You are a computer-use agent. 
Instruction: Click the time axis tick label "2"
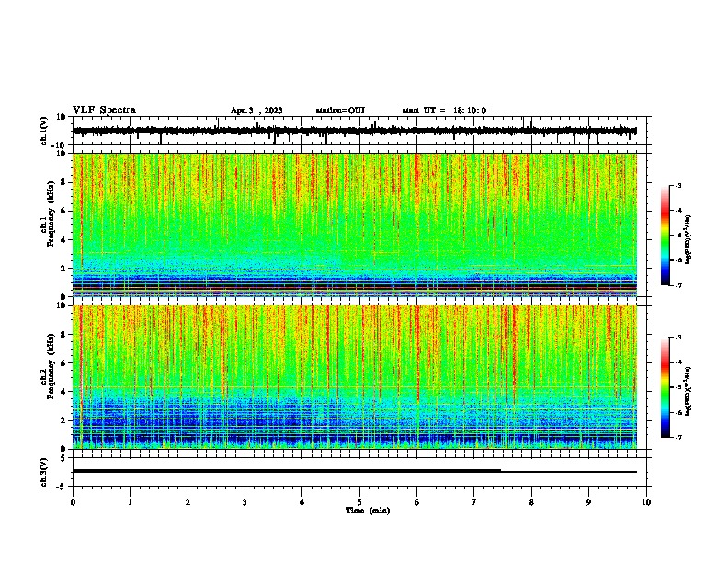[188, 502]
